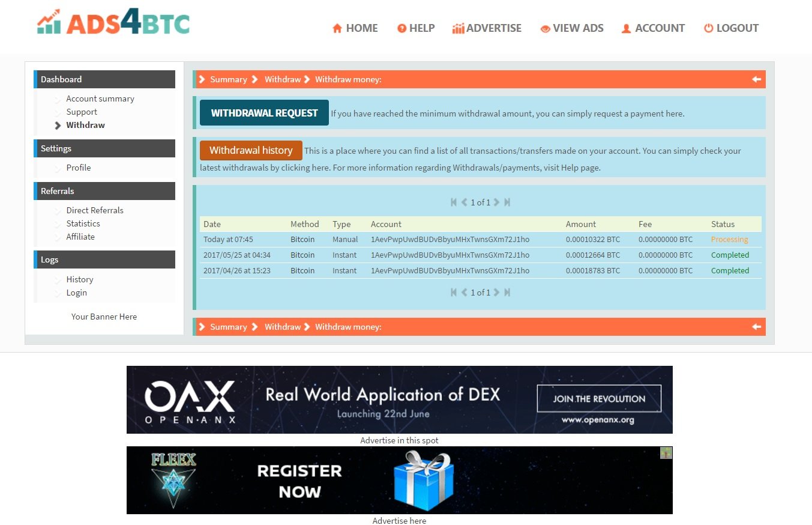The height and width of the screenshot is (525, 812).
Task: Click Advertise here link
Action: pos(400,521)
